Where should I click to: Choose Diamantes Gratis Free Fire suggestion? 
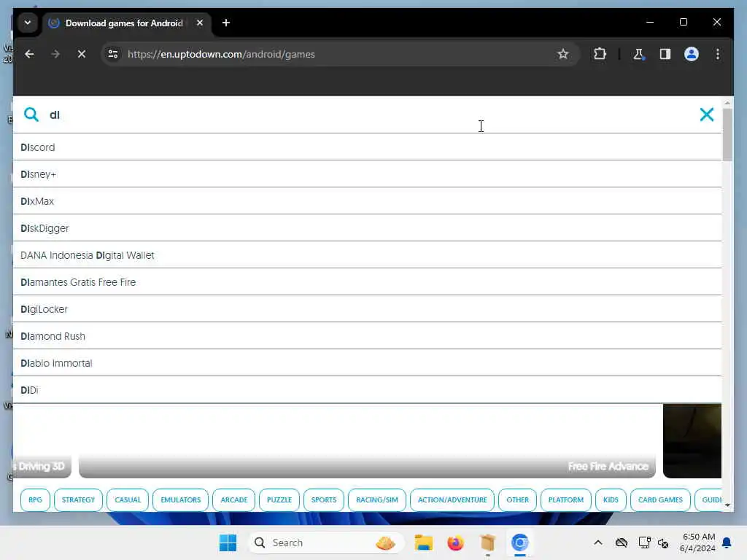[367, 282]
